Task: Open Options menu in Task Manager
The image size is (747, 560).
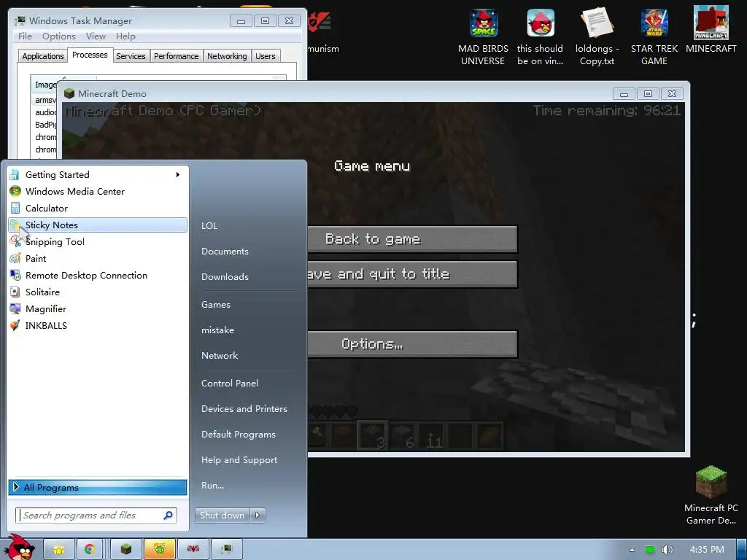Action: click(58, 36)
